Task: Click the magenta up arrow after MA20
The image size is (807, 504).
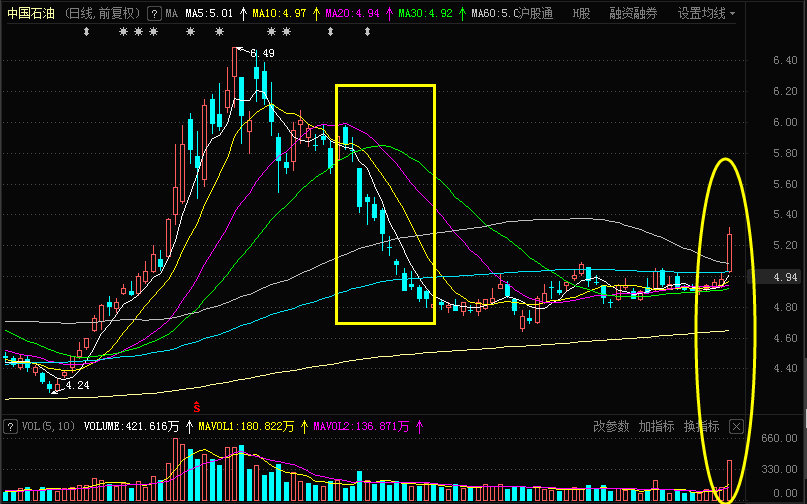Action: point(389,14)
